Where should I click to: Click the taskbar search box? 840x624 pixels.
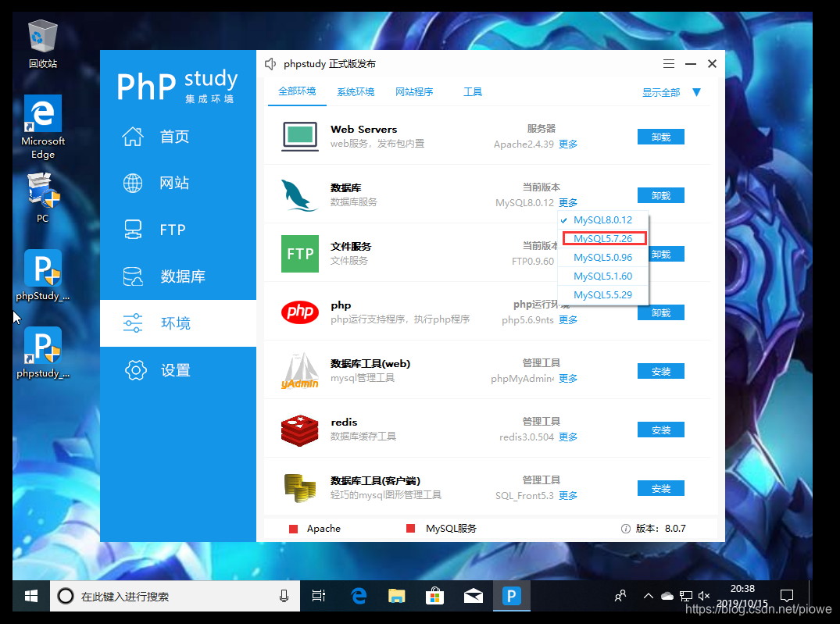click(175, 596)
